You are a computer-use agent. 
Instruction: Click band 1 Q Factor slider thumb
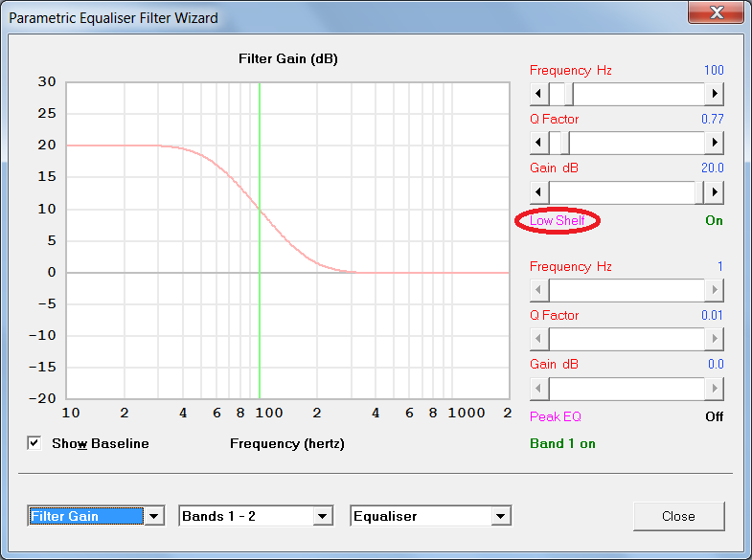pyautogui.click(x=565, y=143)
